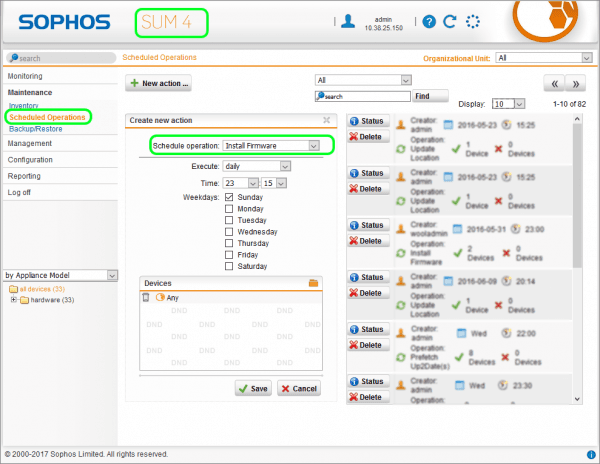Open the Maintenance menu
The image size is (600, 464).
point(30,92)
